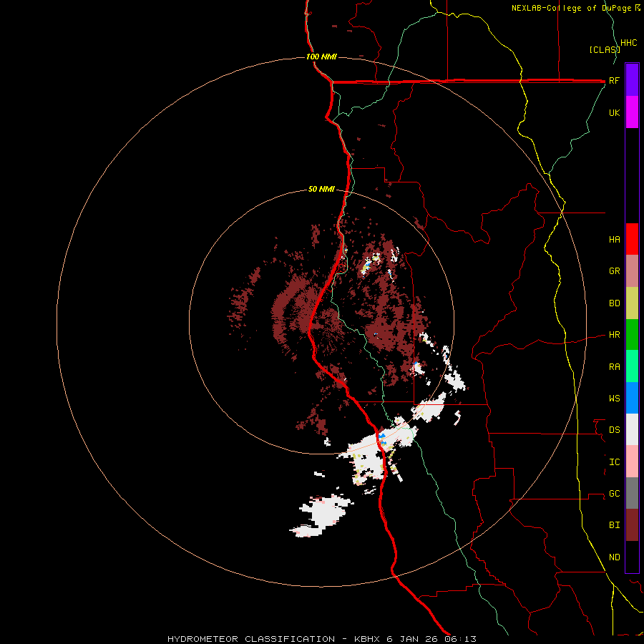Click the RA legend label

pyautogui.click(x=614, y=367)
